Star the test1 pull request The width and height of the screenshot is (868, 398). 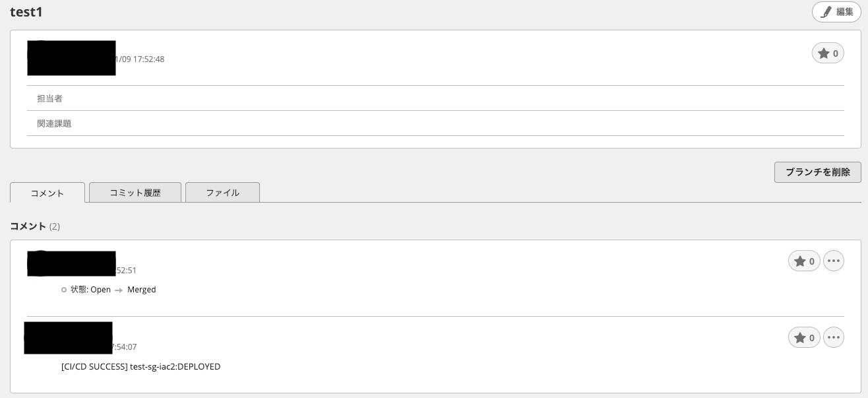[827, 53]
